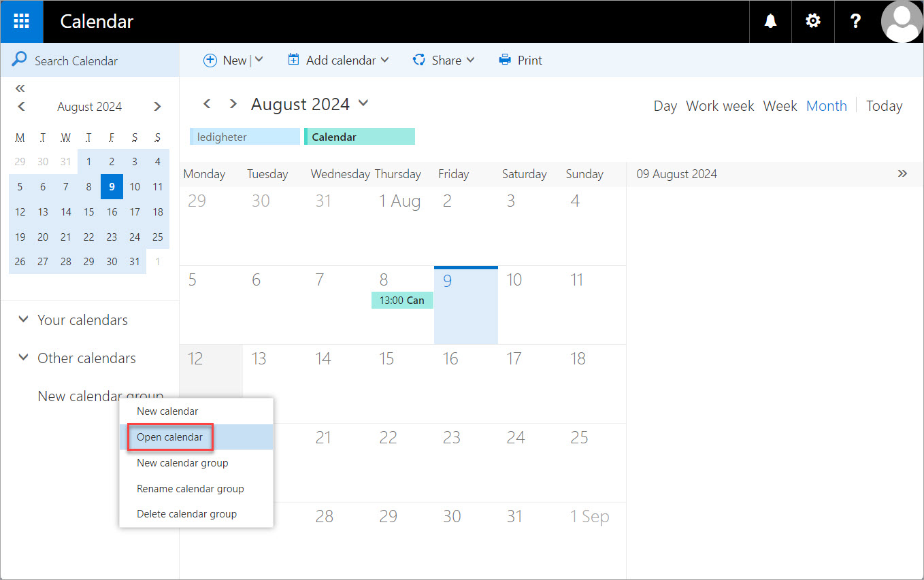Open the help question mark icon

tap(855, 21)
